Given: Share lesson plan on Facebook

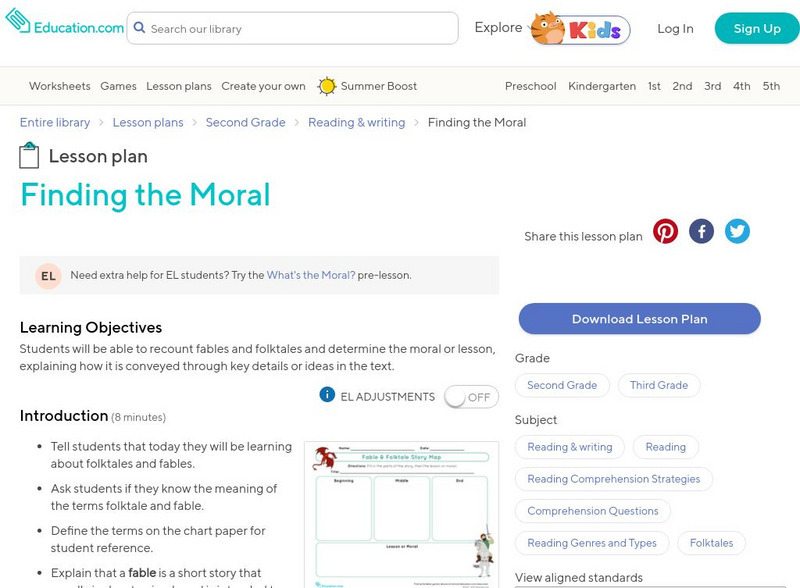Looking at the screenshot, I should (701, 232).
